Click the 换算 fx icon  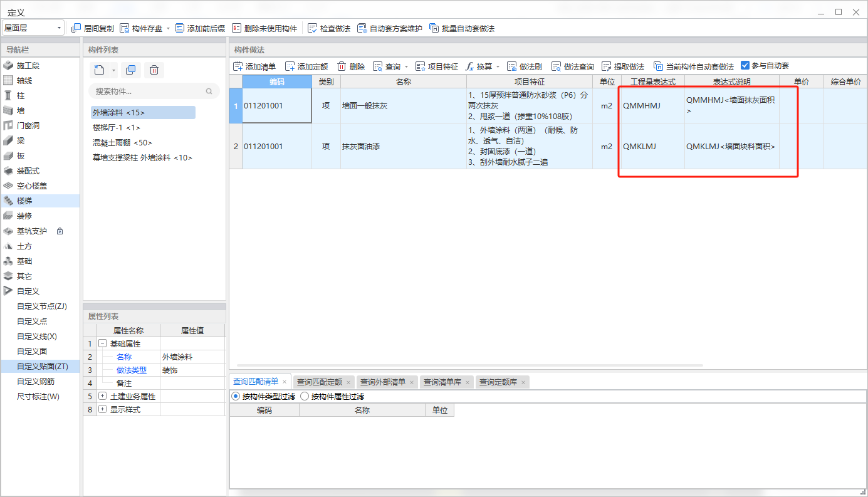point(471,66)
